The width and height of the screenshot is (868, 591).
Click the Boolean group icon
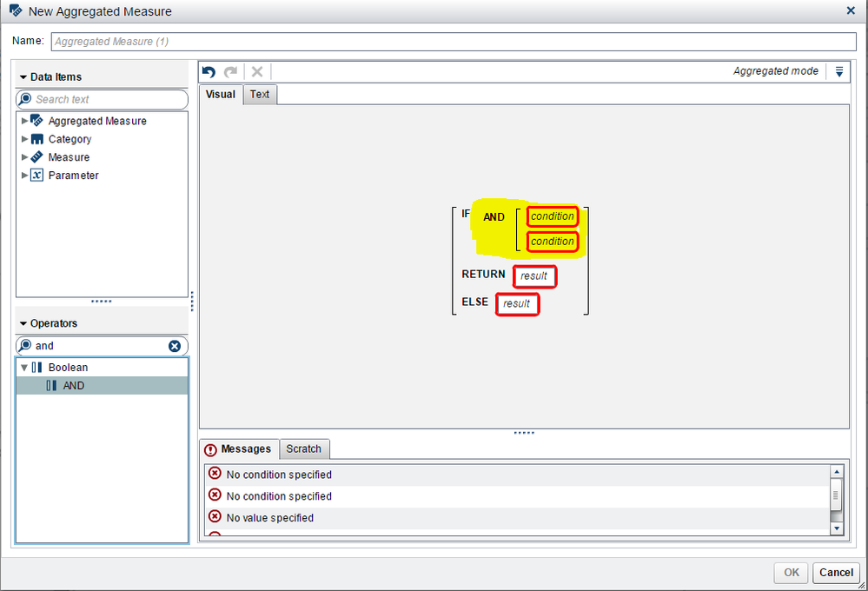(x=36, y=368)
